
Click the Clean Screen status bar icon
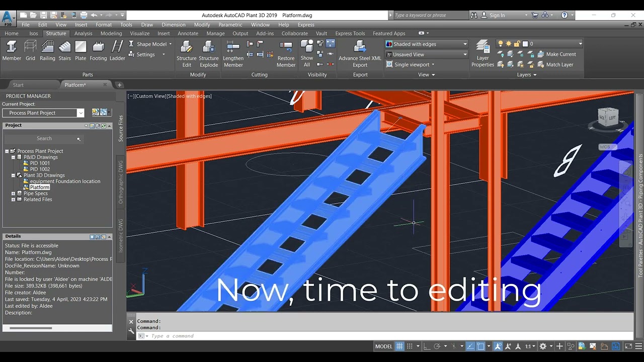pos(628,346)
